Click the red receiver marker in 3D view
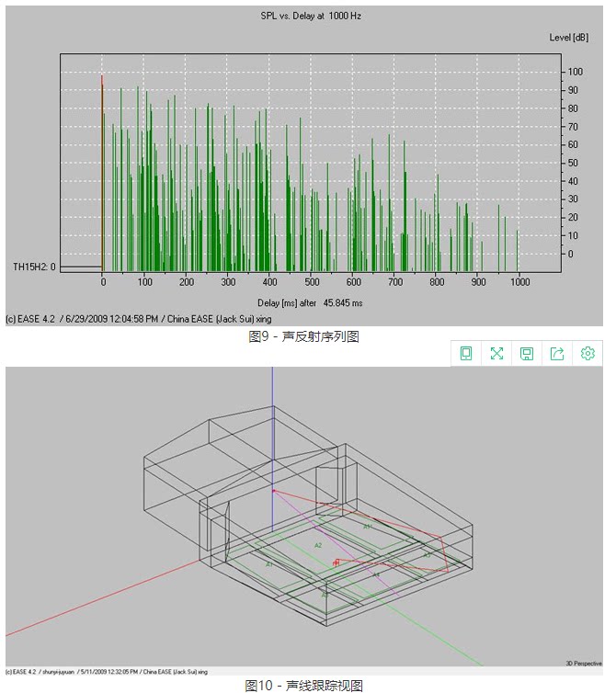The width and height of the screenshot is (616, 693). click(337, 562)
